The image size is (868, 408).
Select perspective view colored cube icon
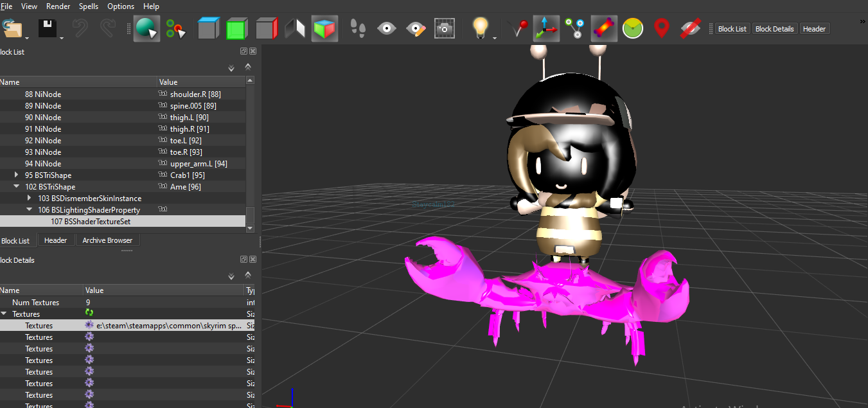click(324, 28)
